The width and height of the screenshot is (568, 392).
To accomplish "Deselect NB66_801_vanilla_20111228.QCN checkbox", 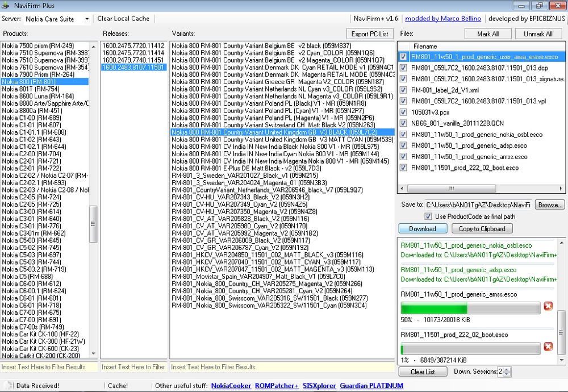I will 403,123.
